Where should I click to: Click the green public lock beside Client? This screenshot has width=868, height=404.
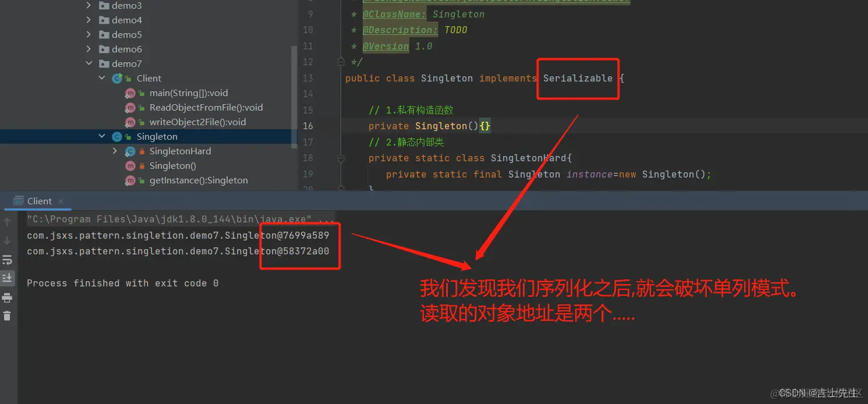pos(129,79)
